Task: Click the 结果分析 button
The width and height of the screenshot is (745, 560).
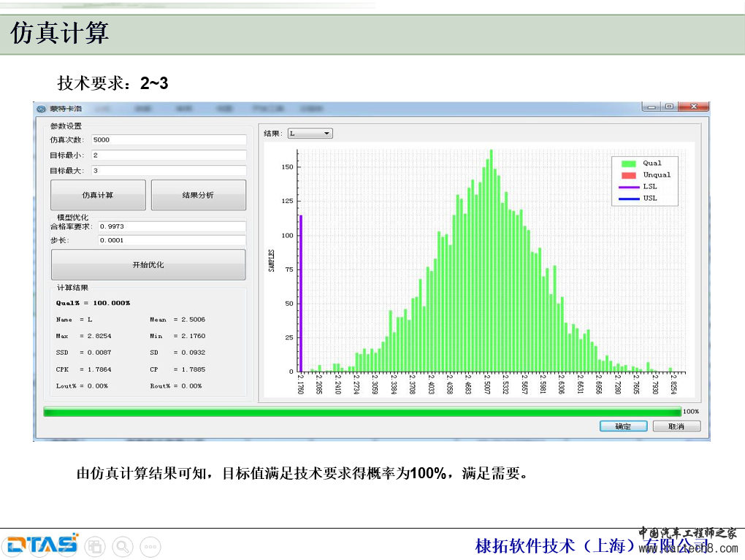Action: coord(198,195)
